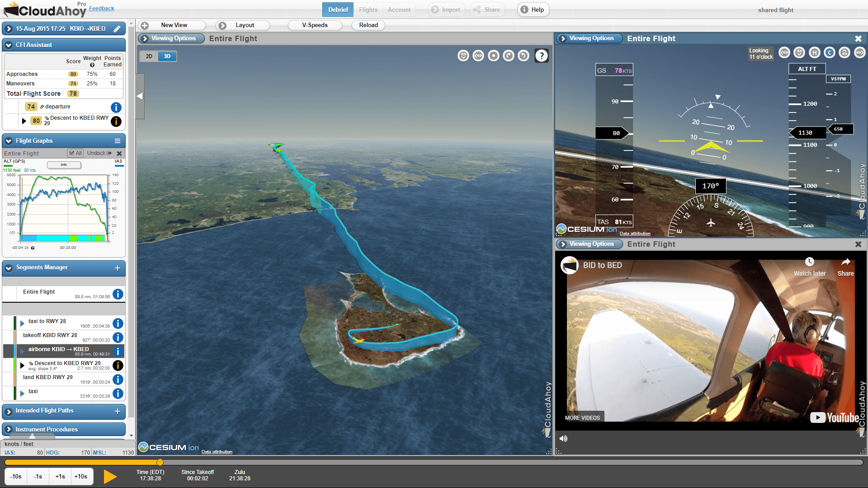Viewport: 868px width, 488px height.
Task: Edit flight details with pencil icon
Action: point(117,28)
